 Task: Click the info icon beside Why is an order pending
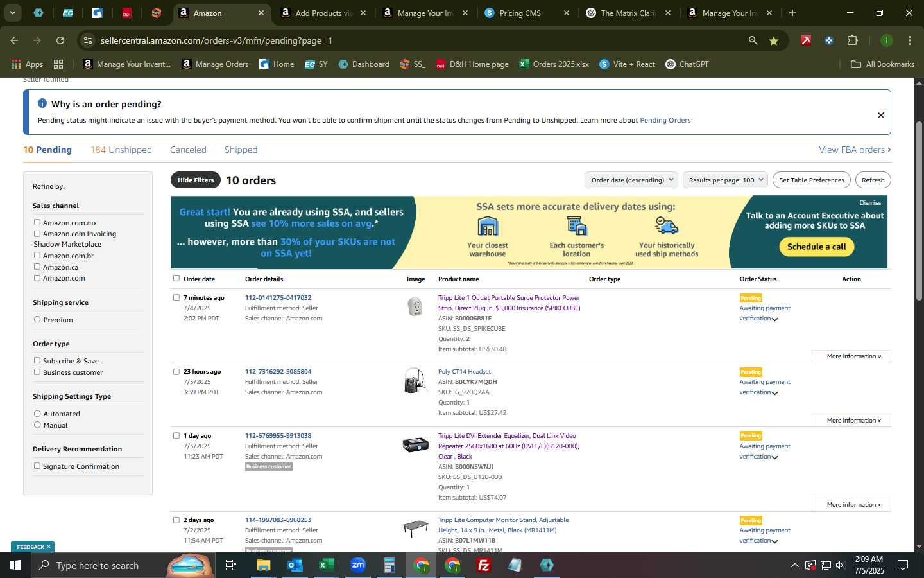(42, 103)
